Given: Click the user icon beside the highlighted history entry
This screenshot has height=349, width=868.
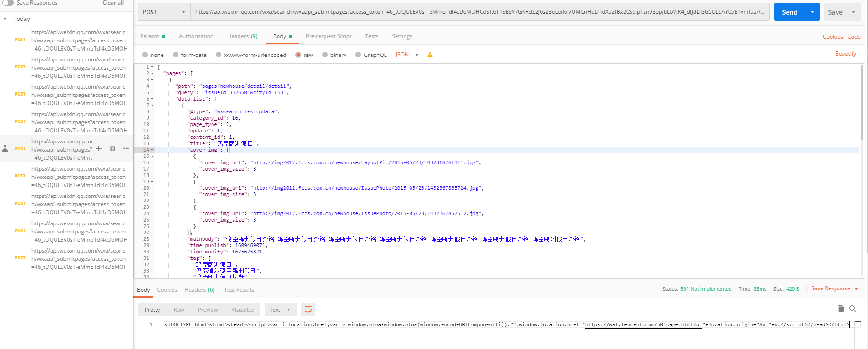Looking at the screenshot, I should point(5,148).
